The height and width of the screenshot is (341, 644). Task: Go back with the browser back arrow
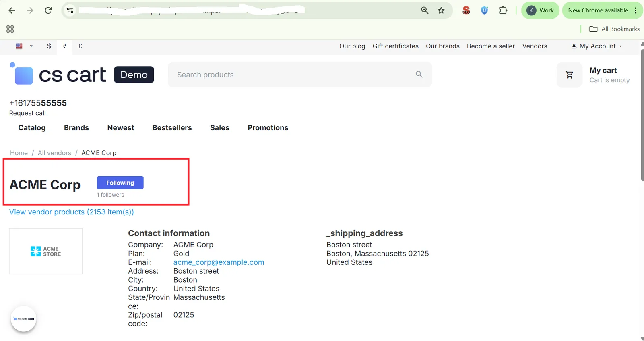pos(12,10)
